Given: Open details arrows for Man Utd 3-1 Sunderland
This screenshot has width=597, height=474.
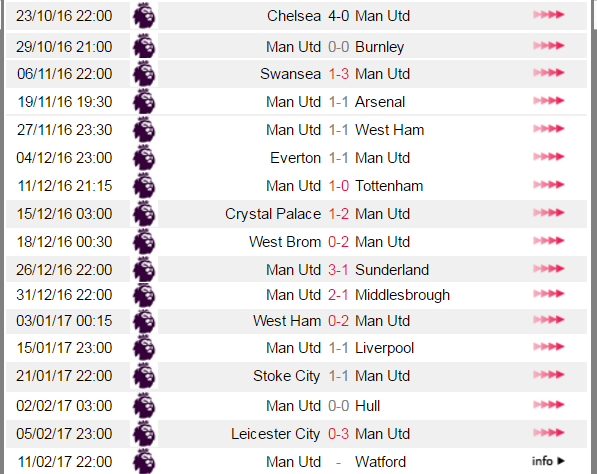Looking at the screenshot, I should [548, 269].
